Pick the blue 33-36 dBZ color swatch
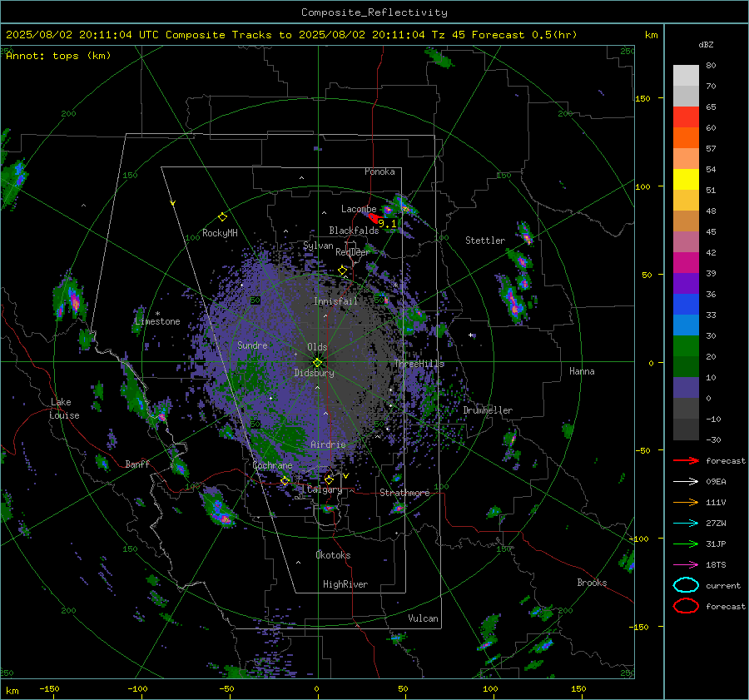This screenshot has height=700, width=749. click(686, 305)
